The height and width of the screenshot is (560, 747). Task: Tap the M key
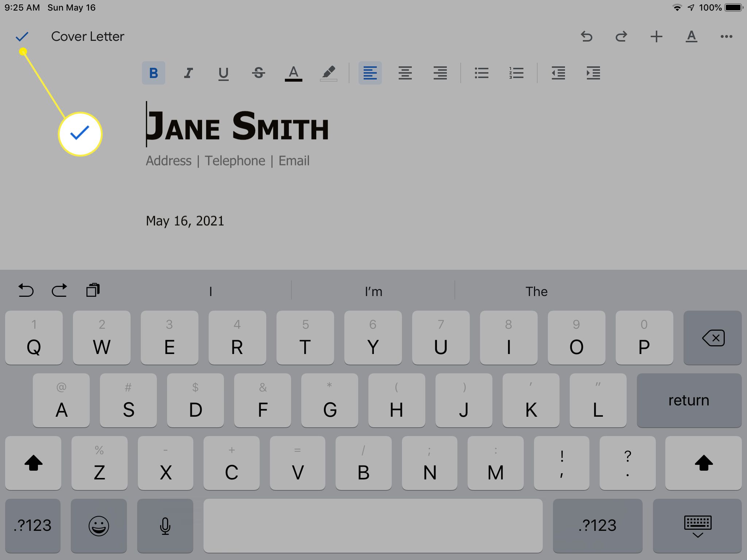496,463
